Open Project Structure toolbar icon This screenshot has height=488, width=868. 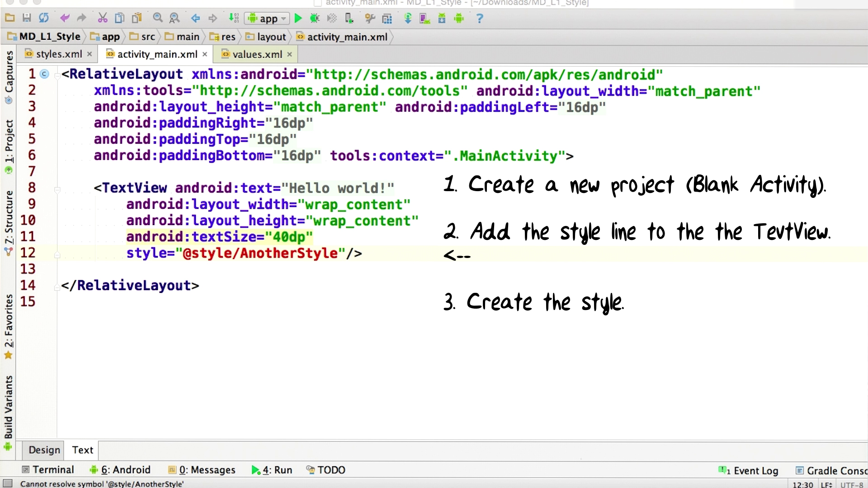point(387,19)
